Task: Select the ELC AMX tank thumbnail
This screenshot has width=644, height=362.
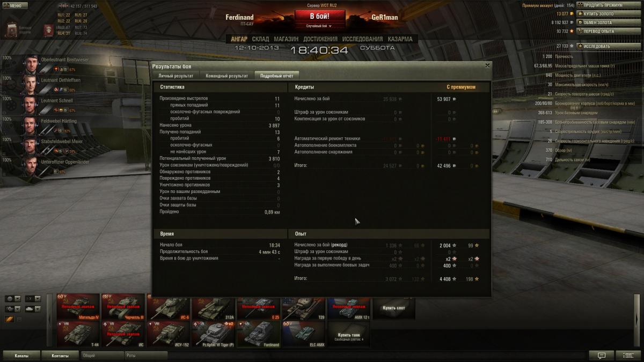Action: pyautogui.click(x=304, y=334)
